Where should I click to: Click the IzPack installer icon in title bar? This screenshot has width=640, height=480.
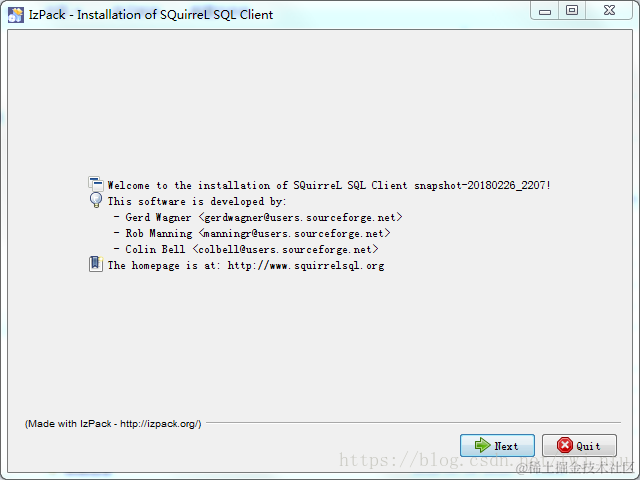pos(16,15)
